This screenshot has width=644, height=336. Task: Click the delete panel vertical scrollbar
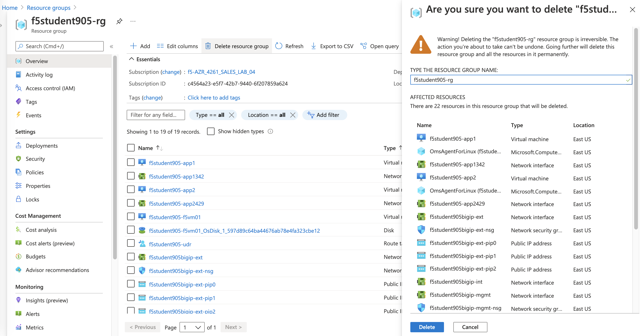coord(636,129)
